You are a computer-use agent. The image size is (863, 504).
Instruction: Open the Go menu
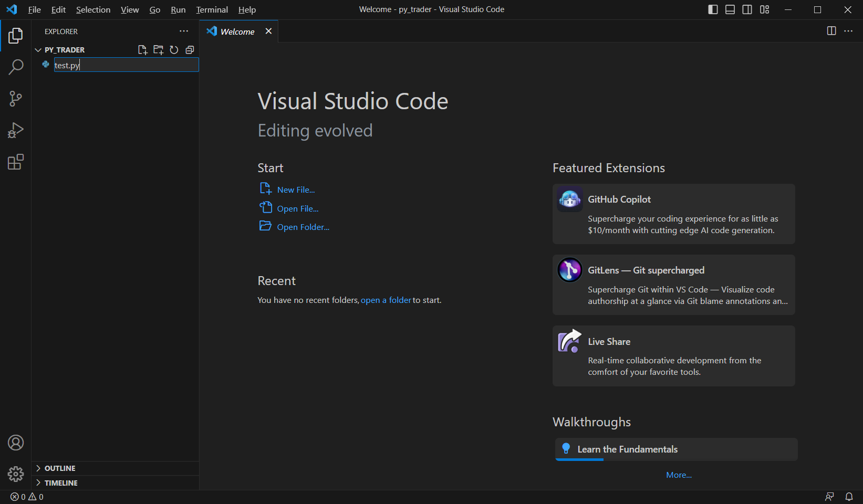(155, 9)
